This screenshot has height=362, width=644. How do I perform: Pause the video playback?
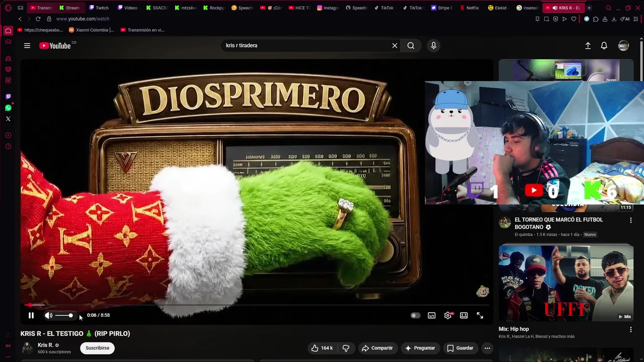click(x=31, y=315)
